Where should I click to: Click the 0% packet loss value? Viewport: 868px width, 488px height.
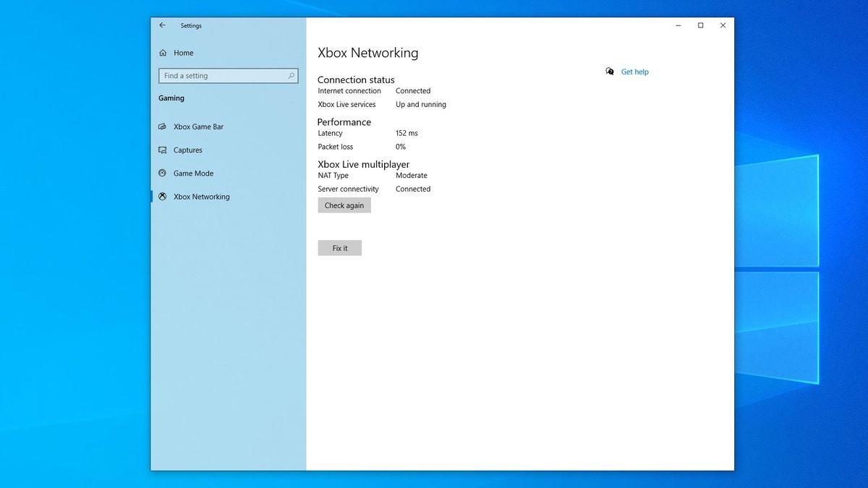[x=401, y=147]
